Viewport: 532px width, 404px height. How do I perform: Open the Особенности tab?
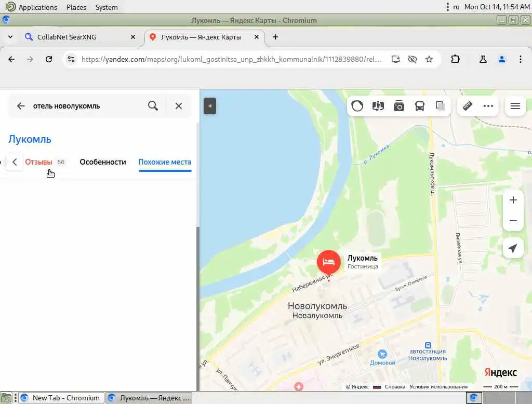103,162
